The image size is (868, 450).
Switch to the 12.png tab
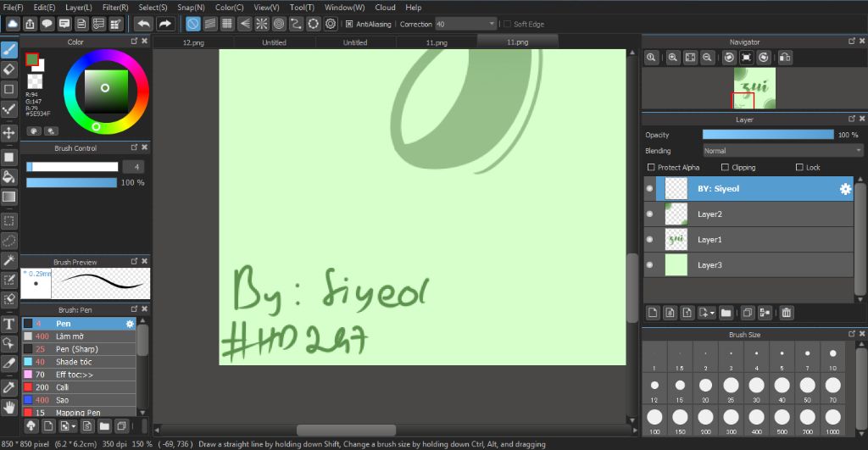pyautogui.click(x=193, y=42)
